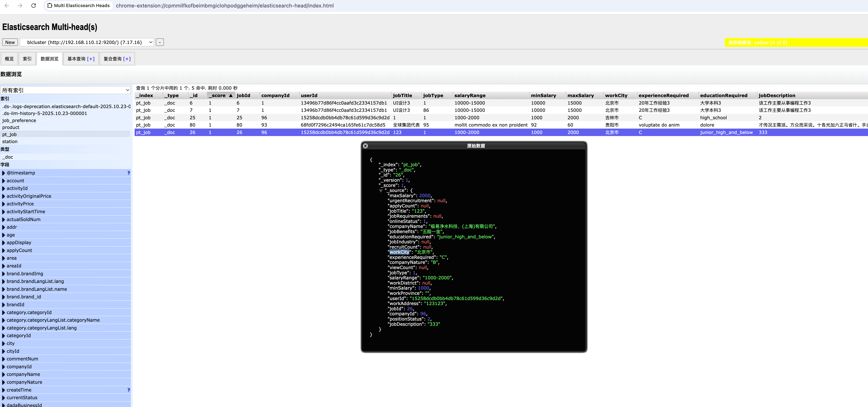Viewport: 868px width, 407px height.
Task: Switch to the 索引 tab
Action: 27,59
